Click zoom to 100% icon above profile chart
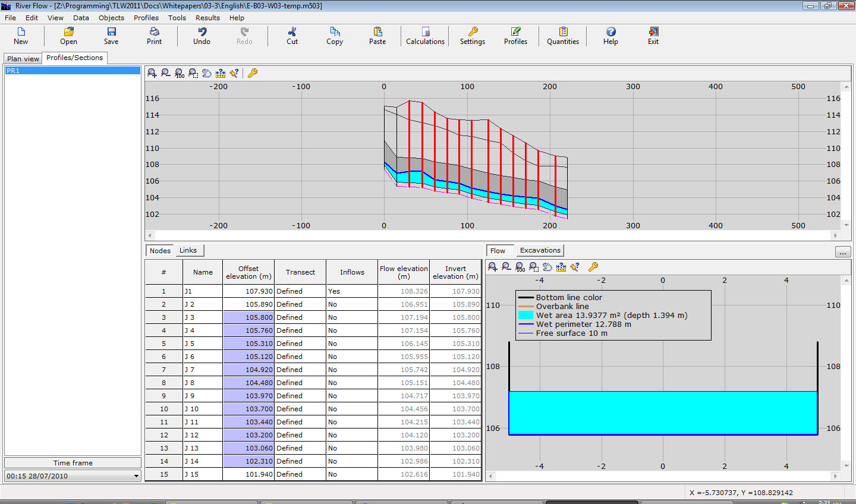Screen dimensions: 856x504 coord(180,73)
